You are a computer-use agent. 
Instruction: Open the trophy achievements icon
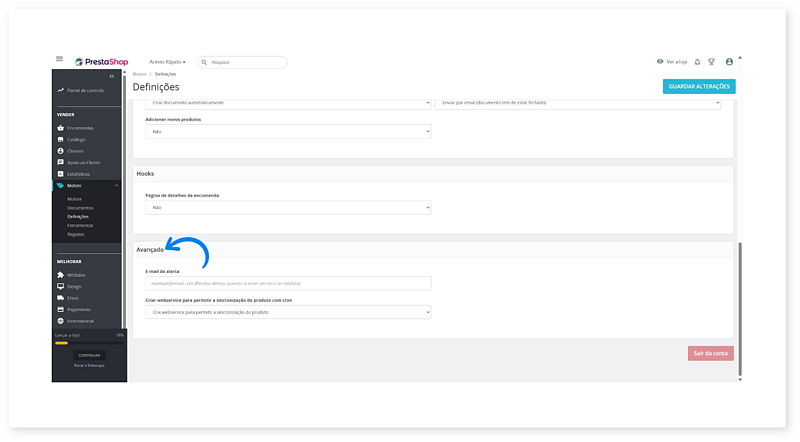click(x=711, y=62)
